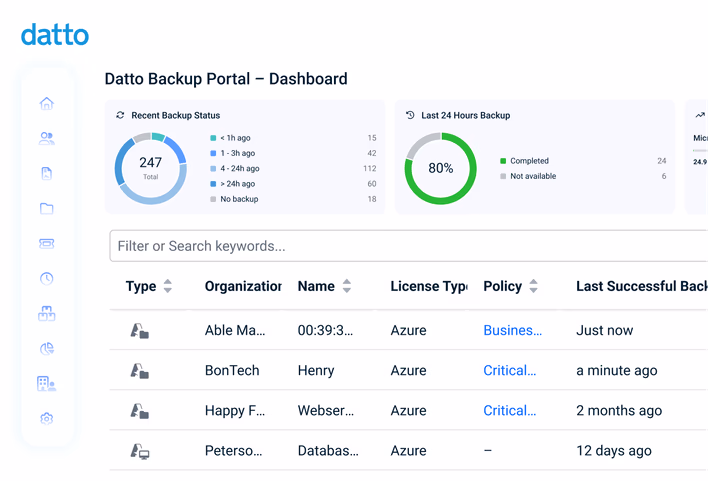Click the refresh icon beside Recent Backup Status
This screenshot has width=708, height=481.
pos(120,115)
